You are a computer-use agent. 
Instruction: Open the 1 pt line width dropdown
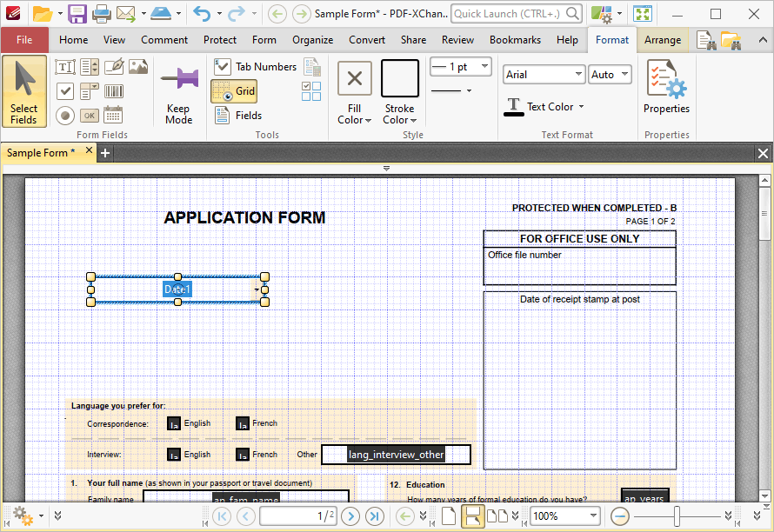(484, 66)
